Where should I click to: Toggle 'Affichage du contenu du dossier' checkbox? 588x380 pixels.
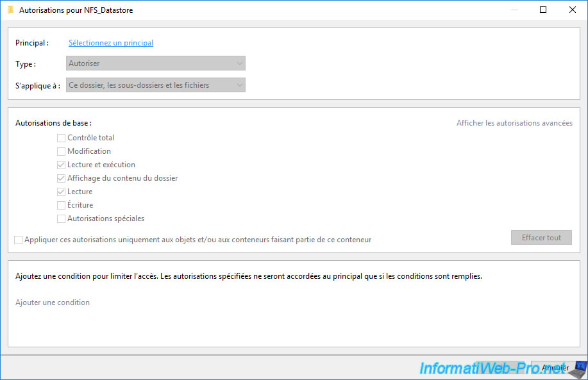[x=62, y=178]
